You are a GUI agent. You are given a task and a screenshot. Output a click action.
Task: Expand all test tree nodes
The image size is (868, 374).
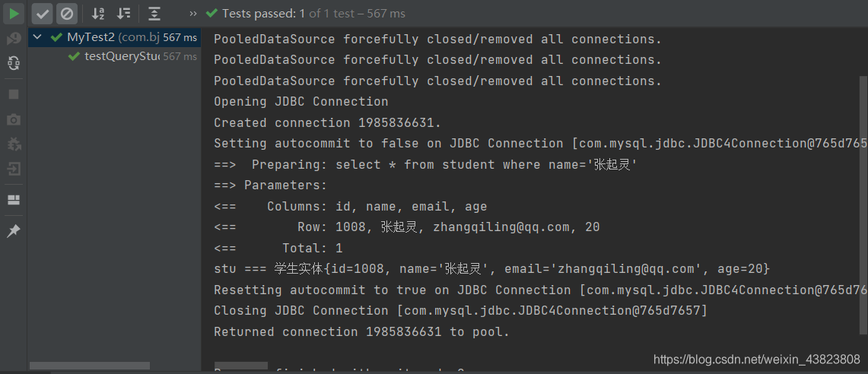(x=154, y=13)
